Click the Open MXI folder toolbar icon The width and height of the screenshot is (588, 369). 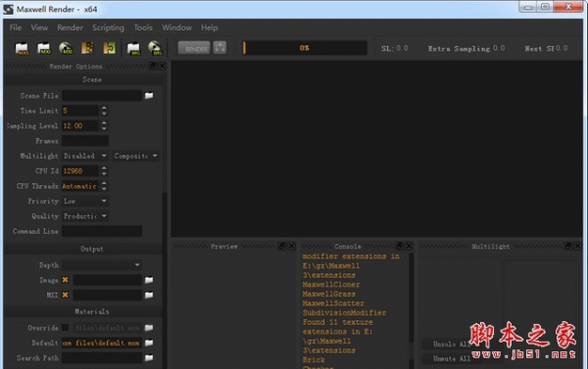tap(44, 48)
